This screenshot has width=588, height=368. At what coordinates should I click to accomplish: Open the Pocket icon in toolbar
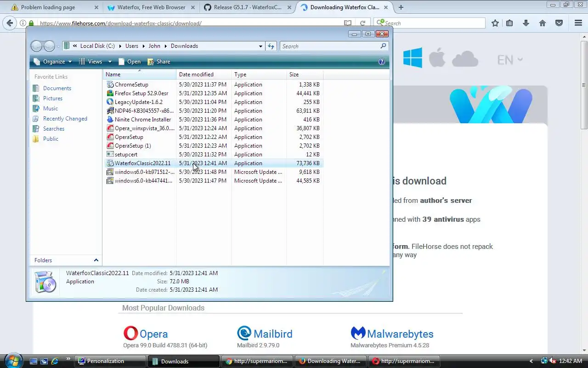coord(559,23)
